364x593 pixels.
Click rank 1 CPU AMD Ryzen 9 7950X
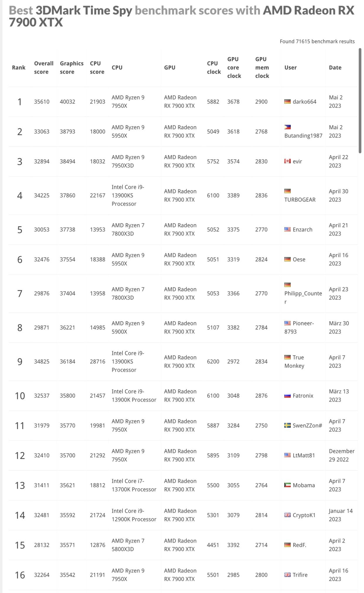(128, 101)
